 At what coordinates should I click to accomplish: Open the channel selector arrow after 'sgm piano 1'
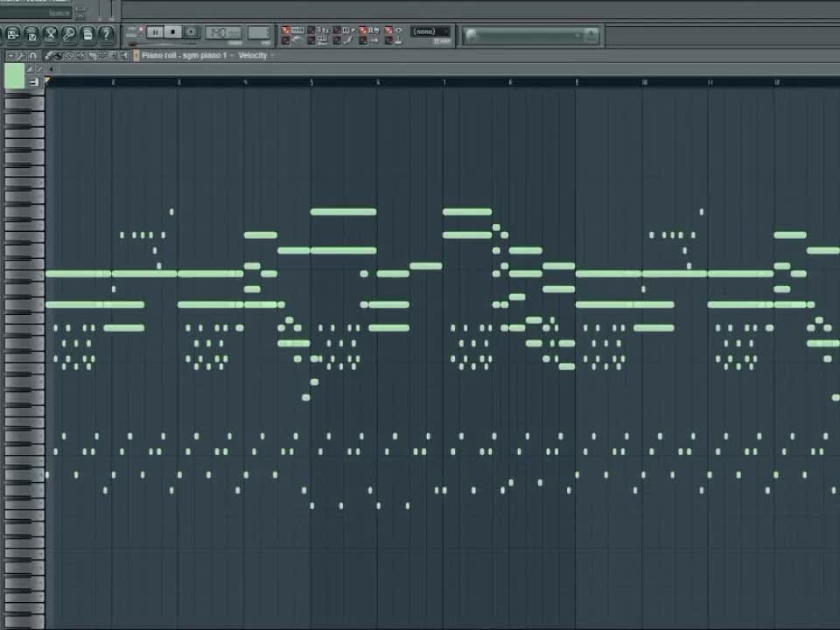point(232,55)
